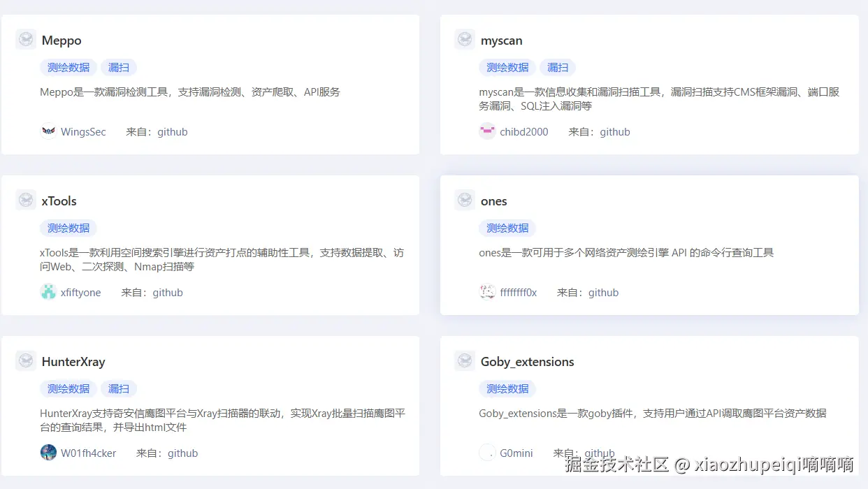This screenshot has height=489, width=868.
Task: Click the logo icon beside ones title
Action: (465, 200)
